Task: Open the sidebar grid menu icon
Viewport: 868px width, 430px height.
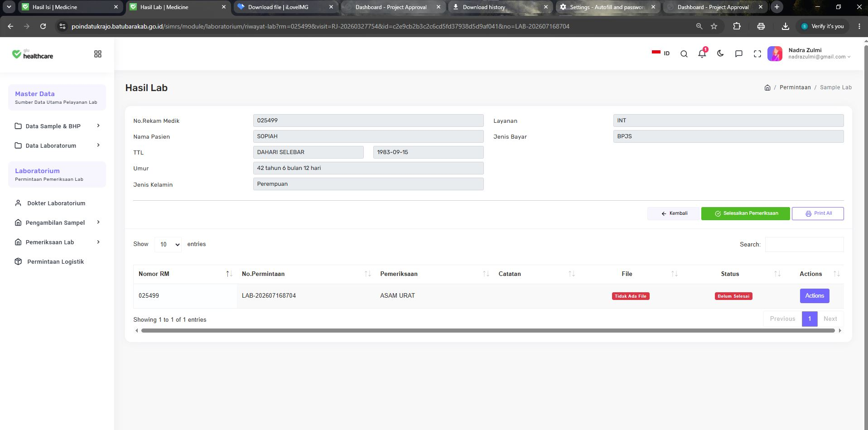Action: (98, 54)
